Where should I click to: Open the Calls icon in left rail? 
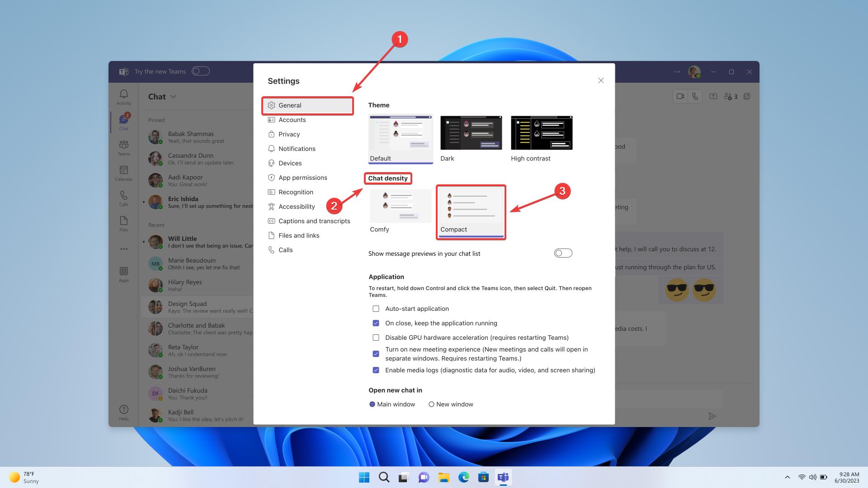point(123,198)
